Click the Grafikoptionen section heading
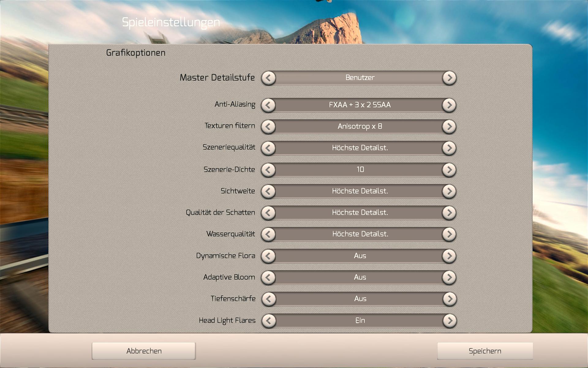588x368 pixels. (x=136, y=53)
